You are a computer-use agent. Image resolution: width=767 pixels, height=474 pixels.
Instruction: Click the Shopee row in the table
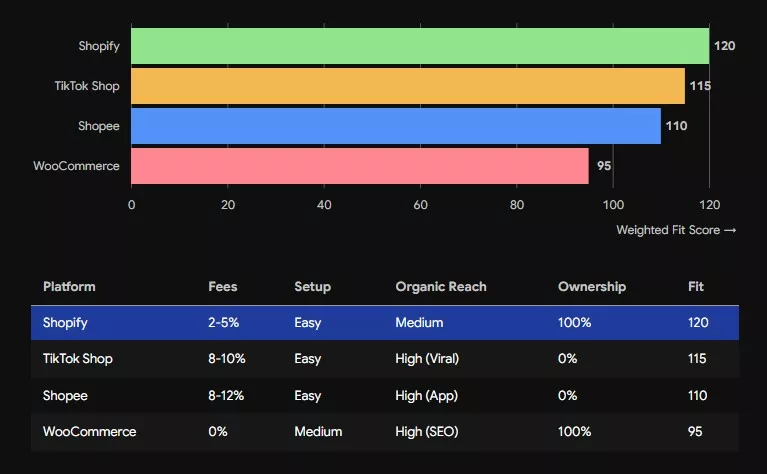(385, 395)
